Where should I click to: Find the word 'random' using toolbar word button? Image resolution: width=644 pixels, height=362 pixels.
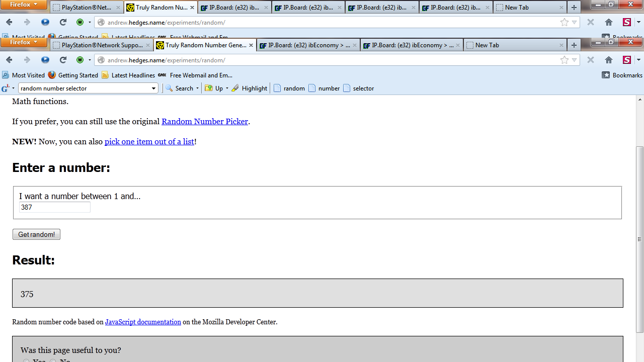pyautogui.click(x=289, y=88)
